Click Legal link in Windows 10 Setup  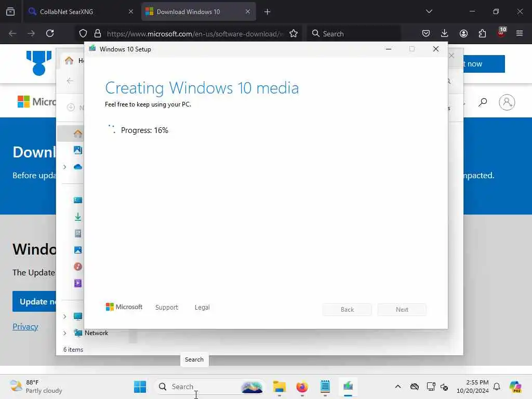point(202,307)
